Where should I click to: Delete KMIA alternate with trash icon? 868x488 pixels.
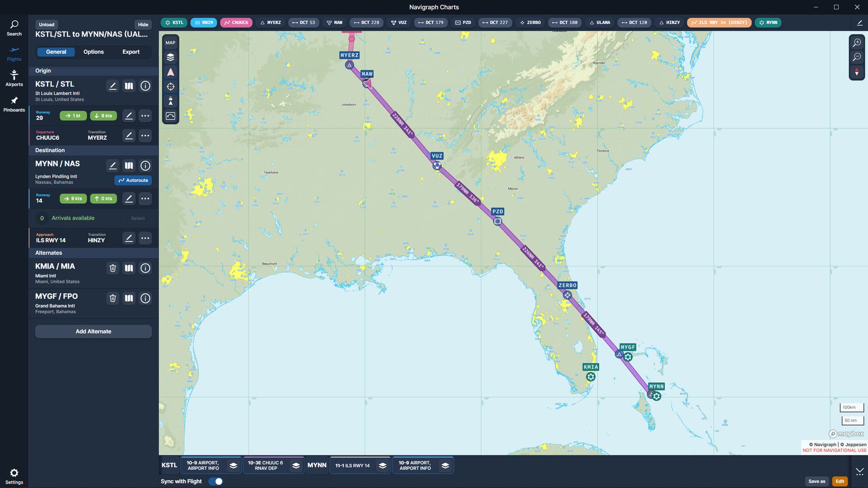coord(113,268)
